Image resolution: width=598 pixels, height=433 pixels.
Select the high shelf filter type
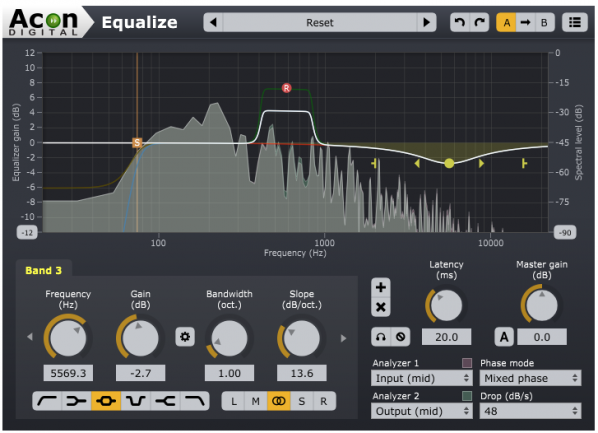[x=165, y=401]
